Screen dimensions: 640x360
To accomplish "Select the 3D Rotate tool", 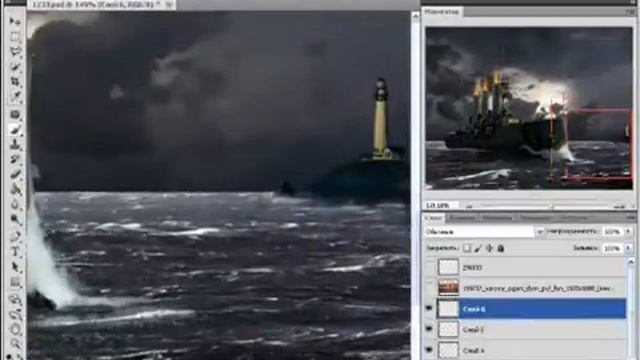I will [15, 299].
